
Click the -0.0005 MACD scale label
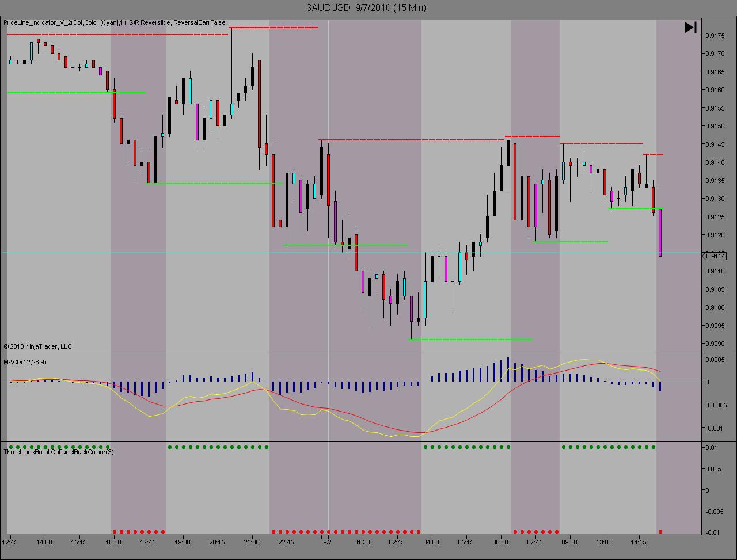click(x=717, y=405)
